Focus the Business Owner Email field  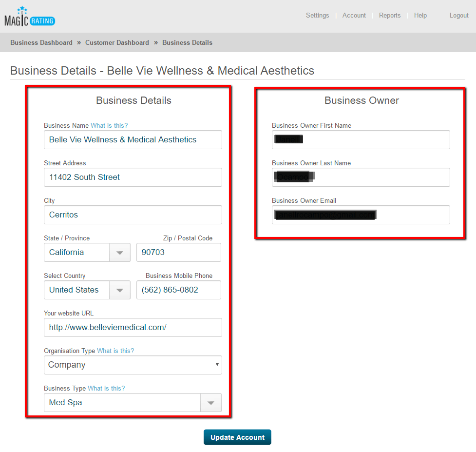tap(361, 215)
